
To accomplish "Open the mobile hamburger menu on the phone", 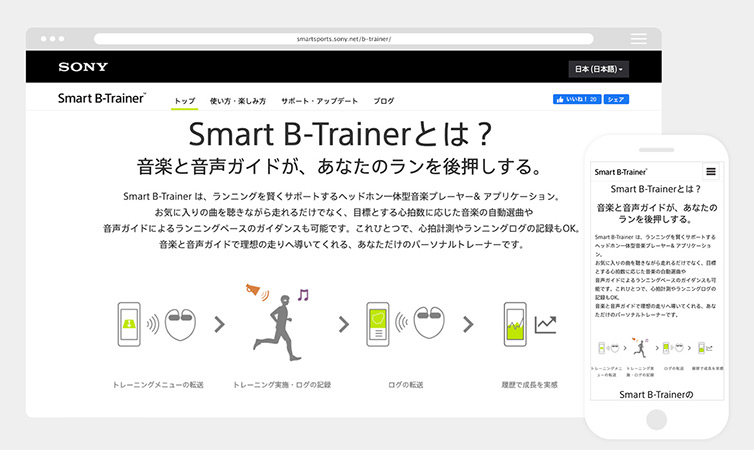I will [711, 172].
